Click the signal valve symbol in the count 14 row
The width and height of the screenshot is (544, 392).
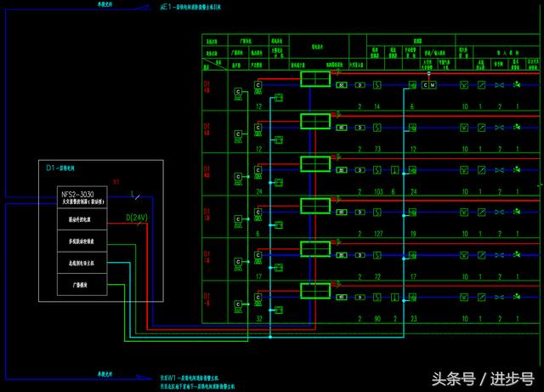(x=499, y=85)
